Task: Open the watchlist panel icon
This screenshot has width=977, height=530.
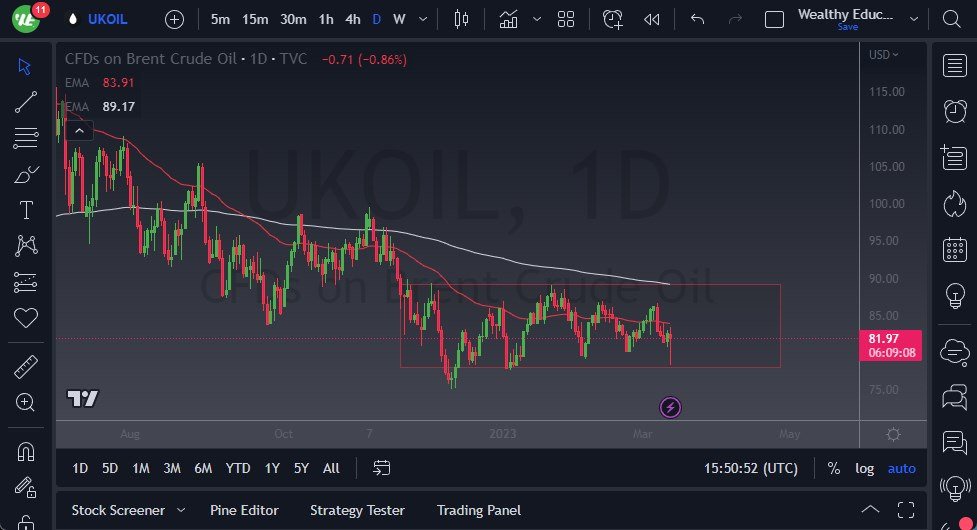Action: 954,66
